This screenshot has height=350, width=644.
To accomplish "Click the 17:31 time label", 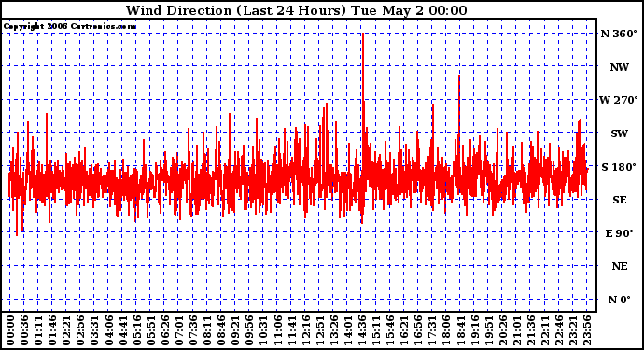I will pos(432,330).
